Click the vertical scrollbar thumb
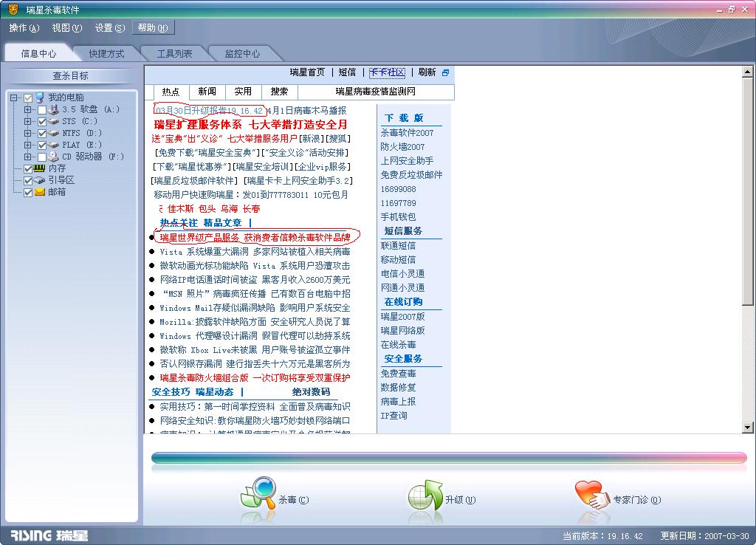Screen dimensions: 756x545 coord(747,192)
